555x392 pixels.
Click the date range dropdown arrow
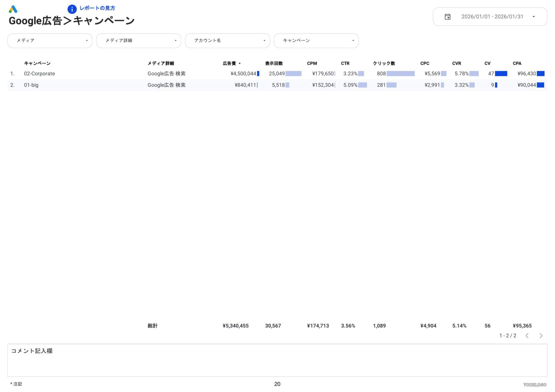(534, 16)
